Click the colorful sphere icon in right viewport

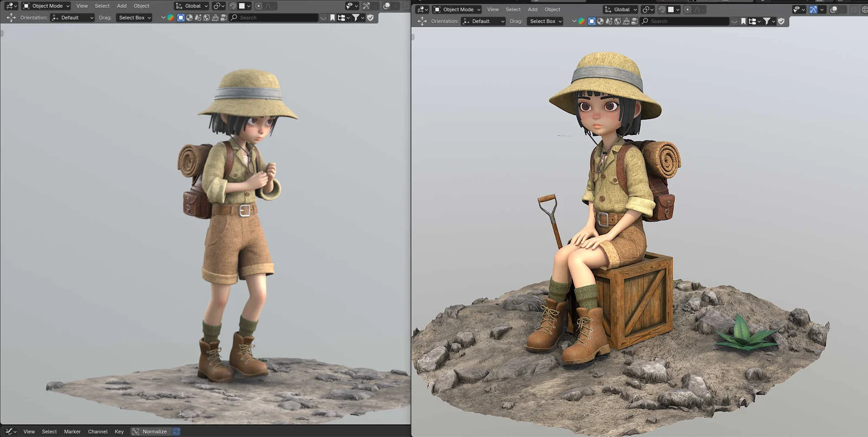click(582, 21)
